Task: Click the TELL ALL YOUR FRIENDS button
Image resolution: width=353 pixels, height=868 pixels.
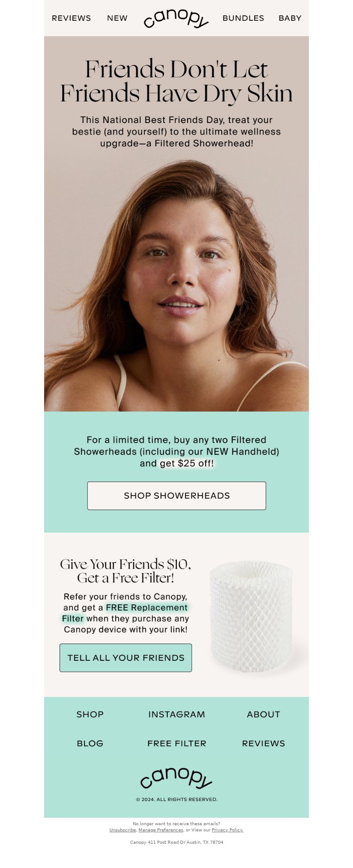Action: (126, 658)
